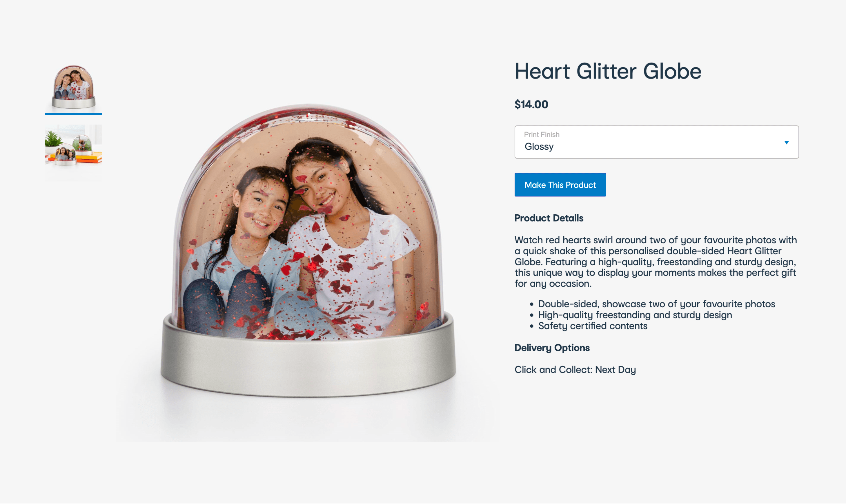This screenshot has height=504, width=846.
Task: Click the silver base of the main globe
Action: pos(308,364)
